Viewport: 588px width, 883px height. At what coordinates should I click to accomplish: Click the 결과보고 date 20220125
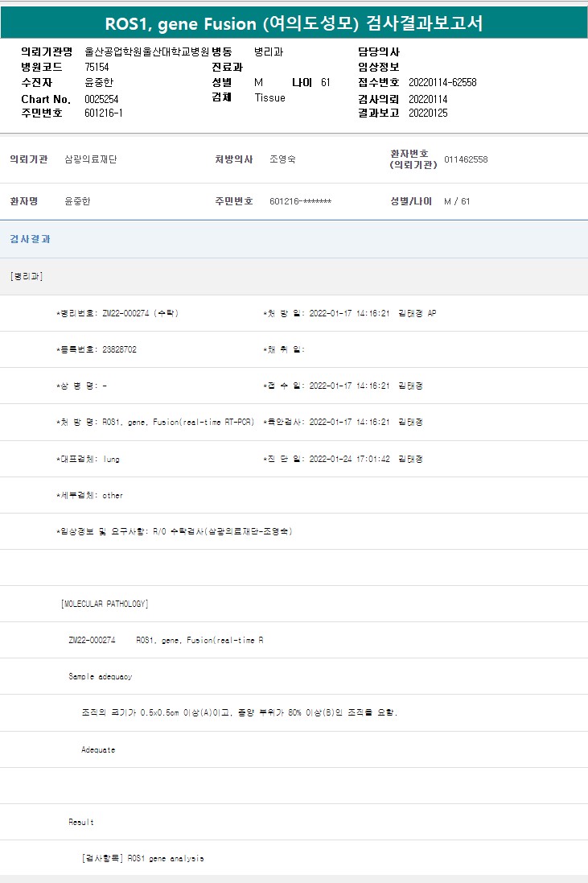428,113
